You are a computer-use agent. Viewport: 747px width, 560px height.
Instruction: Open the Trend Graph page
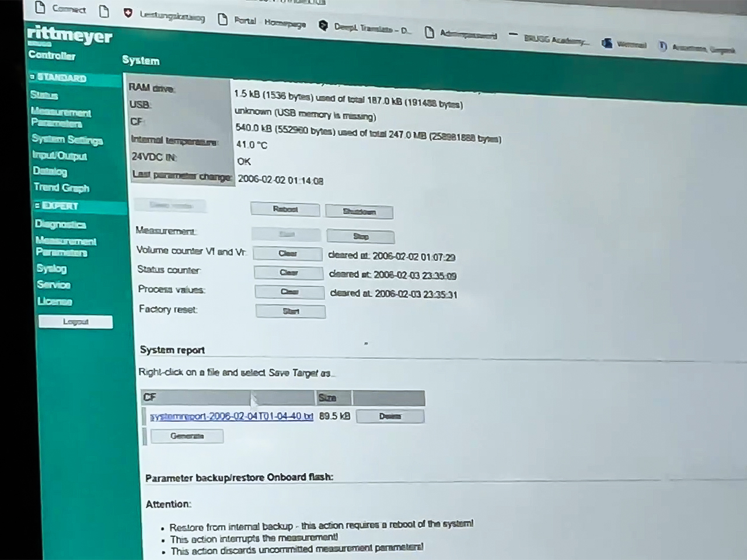point(61,187)
